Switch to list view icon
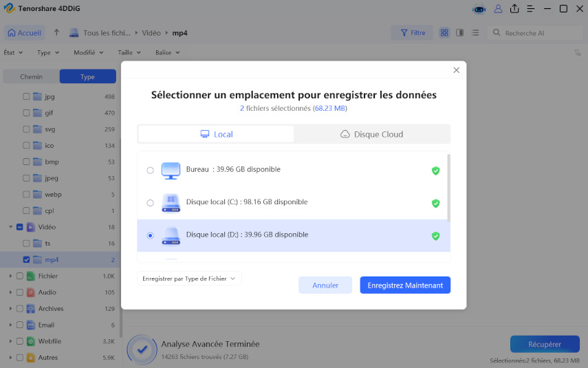 [475, 32]
